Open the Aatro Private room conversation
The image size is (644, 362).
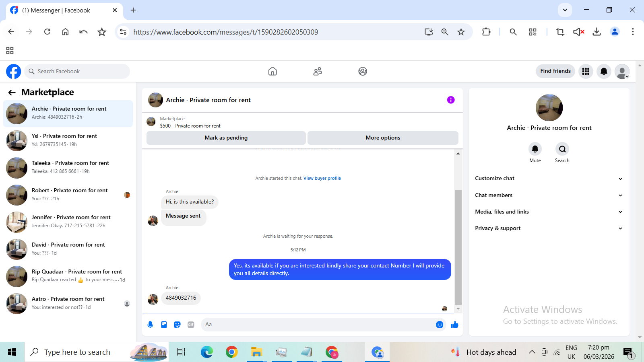68,303
